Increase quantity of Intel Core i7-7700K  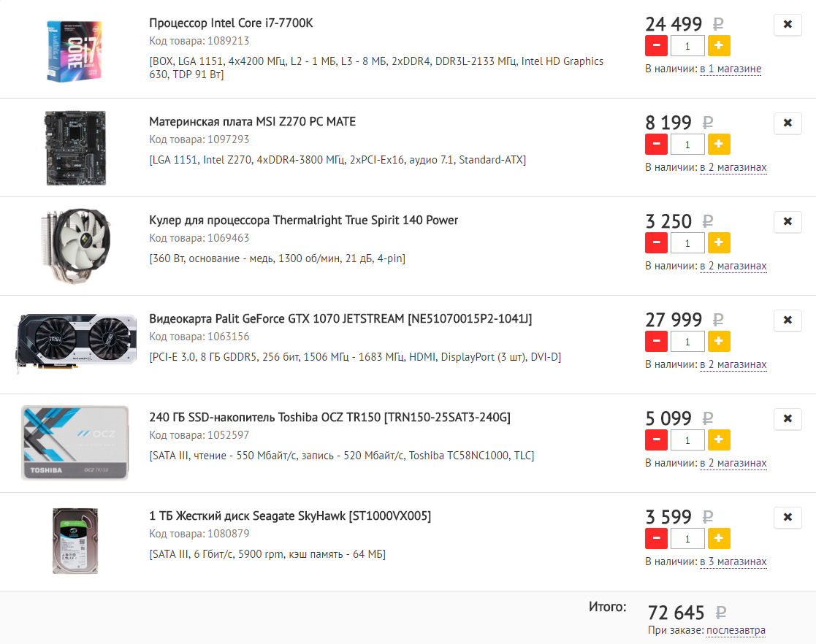pos(719,46)
